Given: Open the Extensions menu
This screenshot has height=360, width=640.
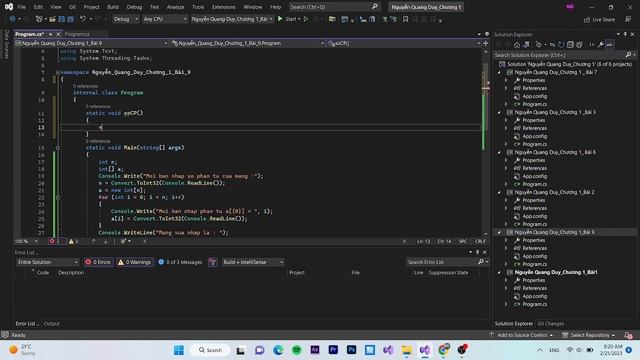Looking at the screenshot, I should (x=223, y=7).
